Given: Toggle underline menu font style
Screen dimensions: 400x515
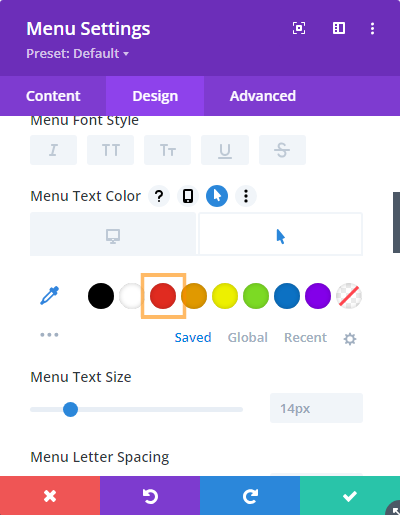Looking at the screenshot, I should point(225,150).
